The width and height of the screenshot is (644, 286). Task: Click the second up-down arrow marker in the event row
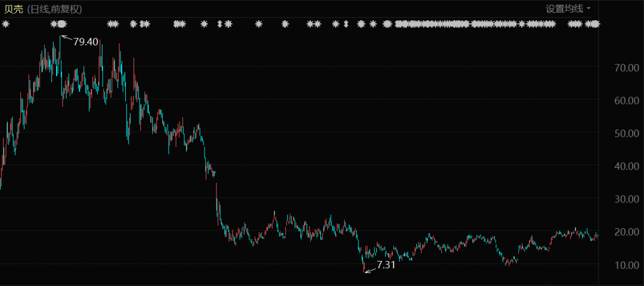345,24
